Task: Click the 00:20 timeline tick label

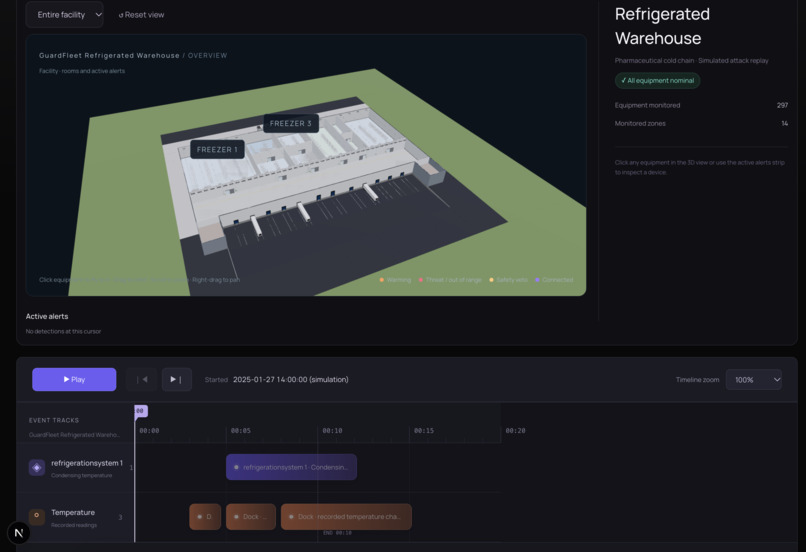Action: pos(515,431)
